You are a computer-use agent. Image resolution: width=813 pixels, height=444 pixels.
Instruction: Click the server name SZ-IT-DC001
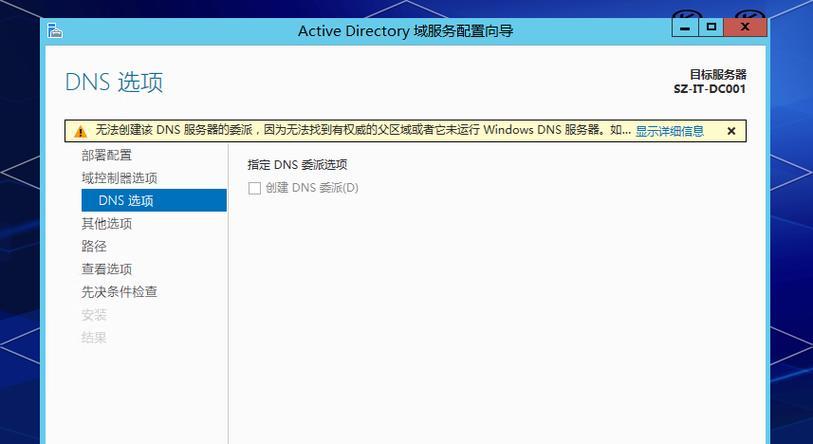(x=709, y=89)
